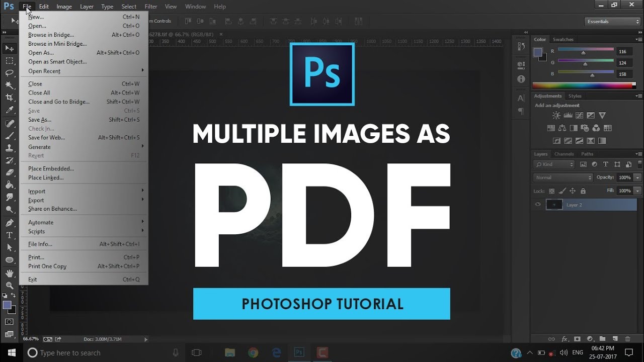This screenshot has width=644, height=362.
Task: Toggle Layer 2 visibility eye
Action: coord(538,205)
